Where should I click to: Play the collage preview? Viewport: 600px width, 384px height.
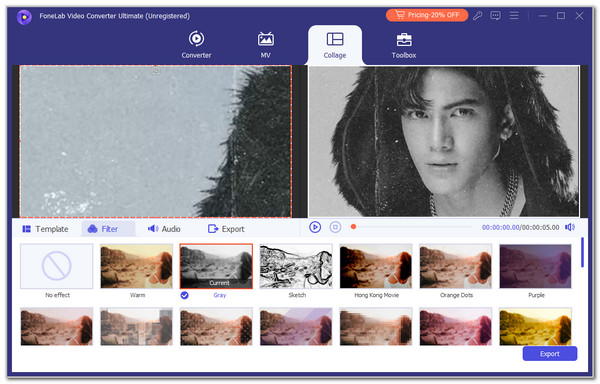point(315,227)
